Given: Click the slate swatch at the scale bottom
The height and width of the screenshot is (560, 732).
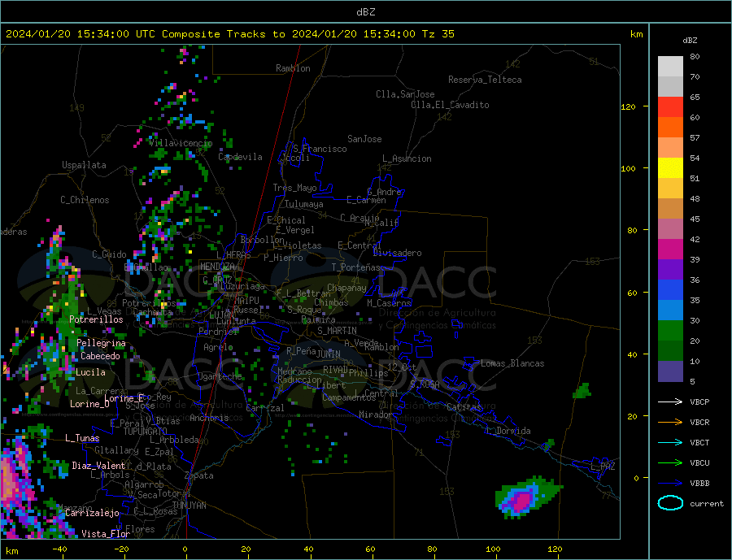Looking at the screenshot, I should pos(670,371).
